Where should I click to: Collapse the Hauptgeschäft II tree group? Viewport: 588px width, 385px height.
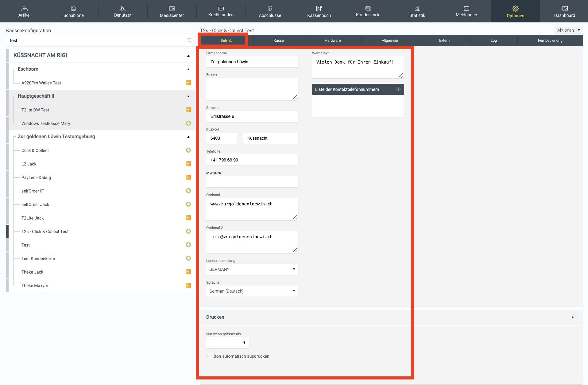(188, 96)
